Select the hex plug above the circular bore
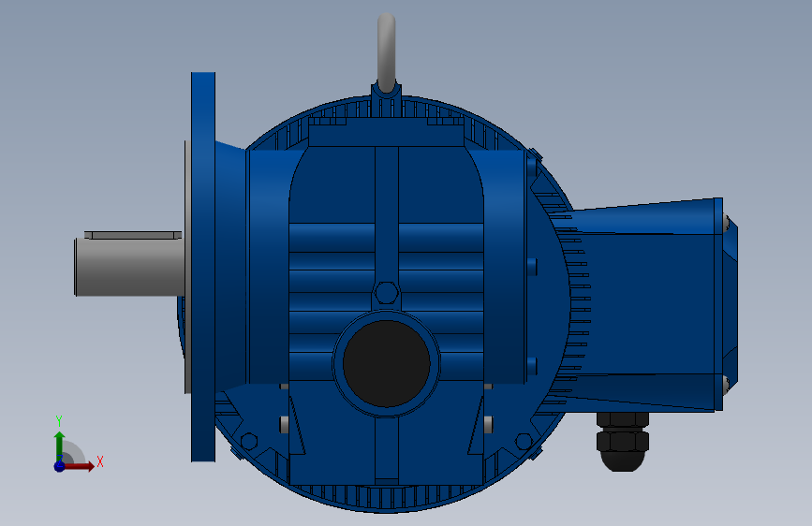 (386, 293)
